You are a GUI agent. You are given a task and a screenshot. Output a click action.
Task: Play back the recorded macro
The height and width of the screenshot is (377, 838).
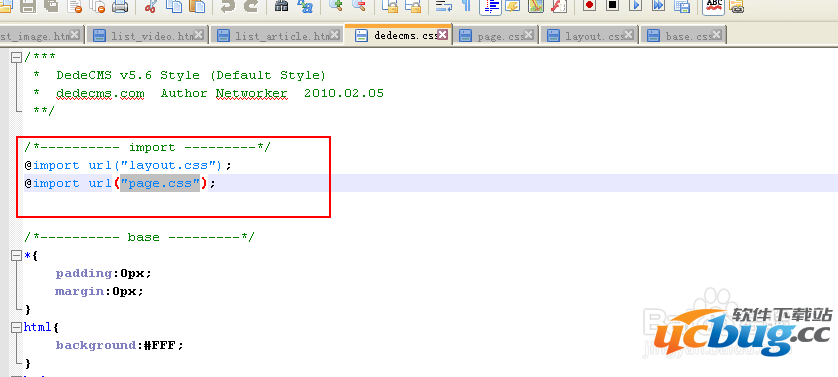coord(635,6)
